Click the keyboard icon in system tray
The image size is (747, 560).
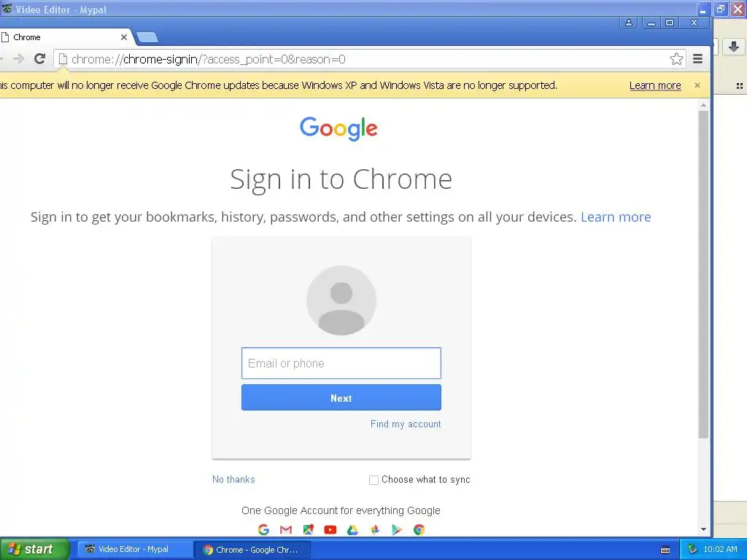coord(665,550)
